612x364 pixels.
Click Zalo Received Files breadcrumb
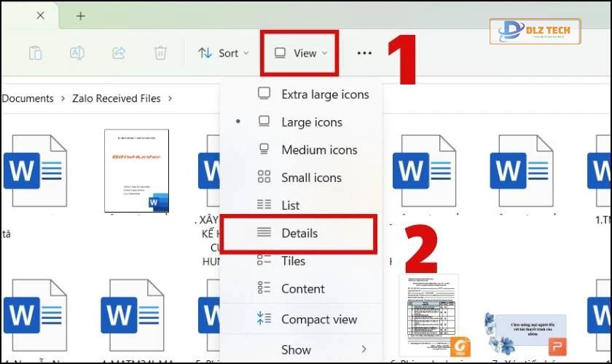tap(117, 98)
